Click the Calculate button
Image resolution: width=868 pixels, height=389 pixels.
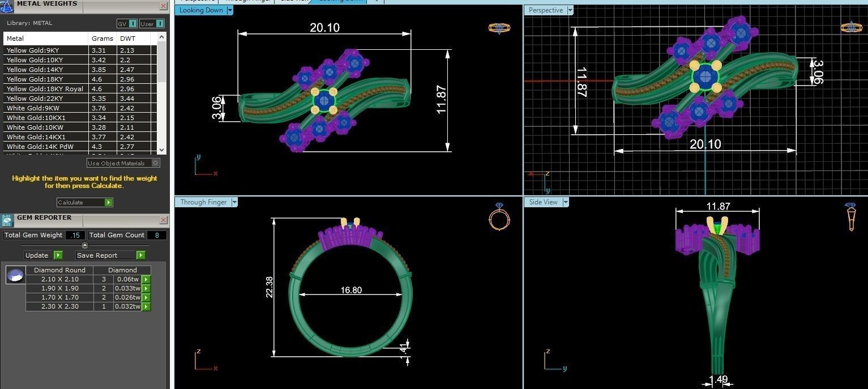coord(85,202)
